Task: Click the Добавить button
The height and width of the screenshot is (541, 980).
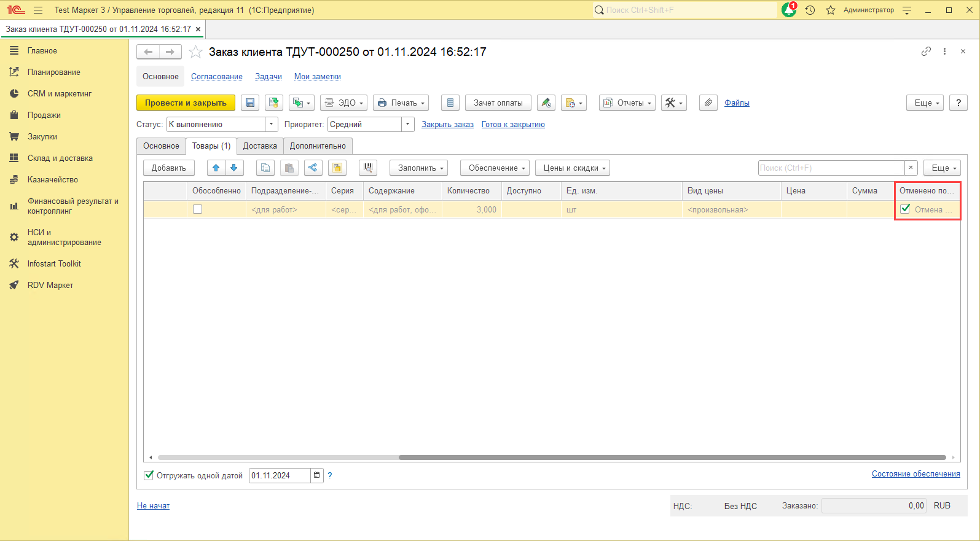Action: point(169,168)
